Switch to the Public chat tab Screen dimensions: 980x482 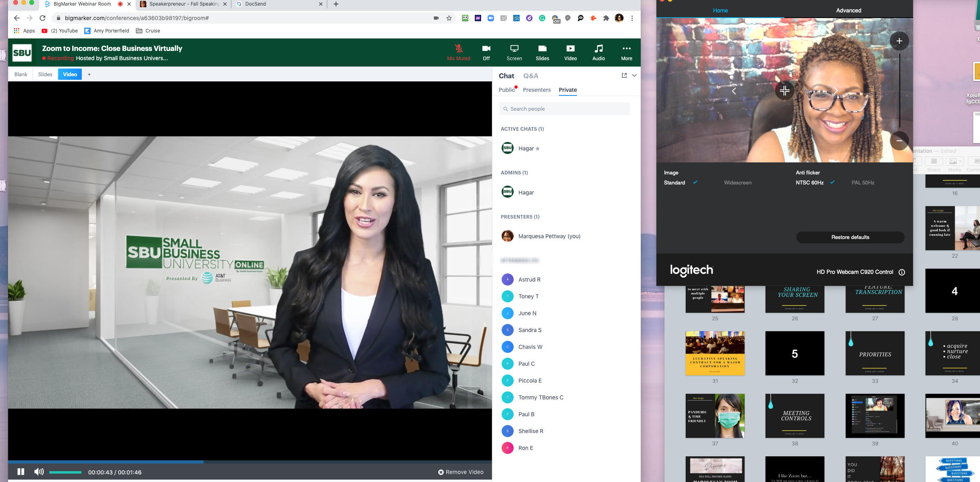507,90
